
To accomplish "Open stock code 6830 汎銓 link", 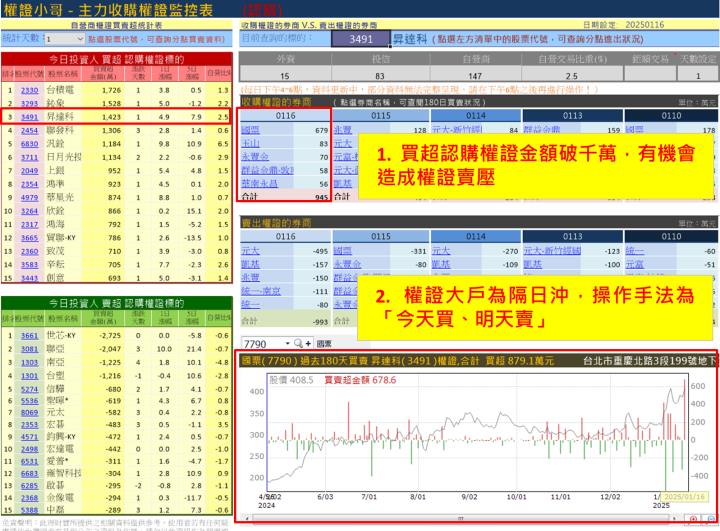I will pos(29,144).
